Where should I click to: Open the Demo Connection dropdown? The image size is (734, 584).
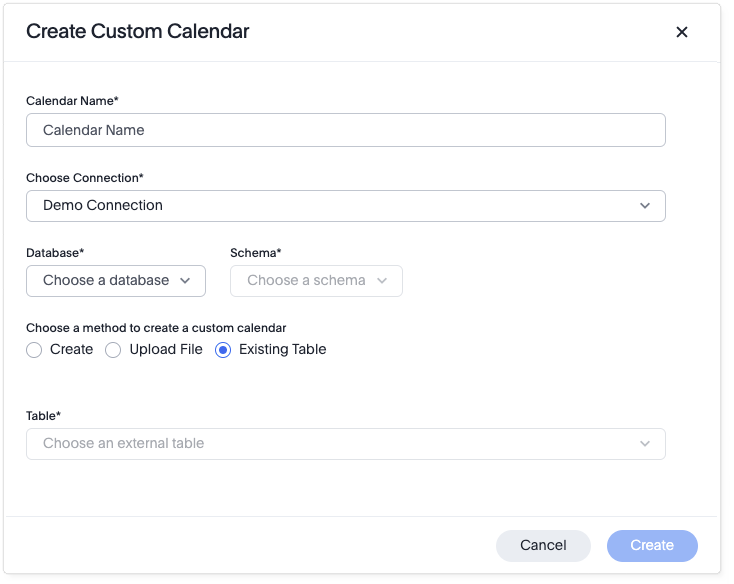[345, 206]
